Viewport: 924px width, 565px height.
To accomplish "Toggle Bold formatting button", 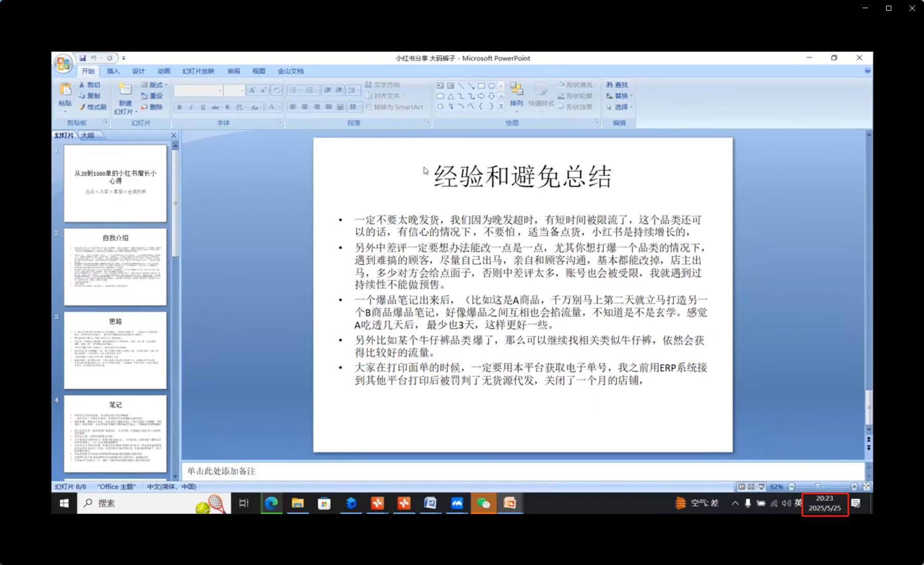I will [x=179, y=107].
